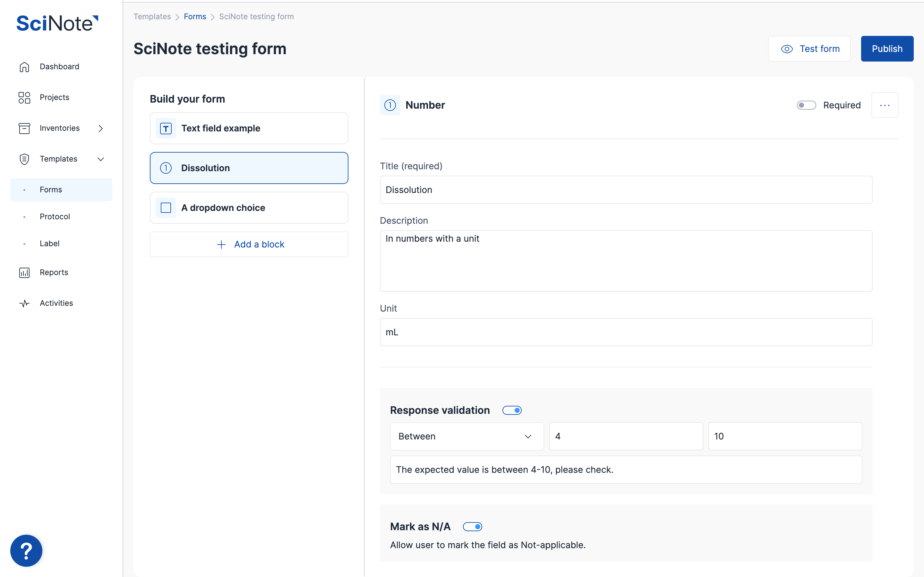Open the help question mark bubble
924x577 pixels.
pos(26,550)
